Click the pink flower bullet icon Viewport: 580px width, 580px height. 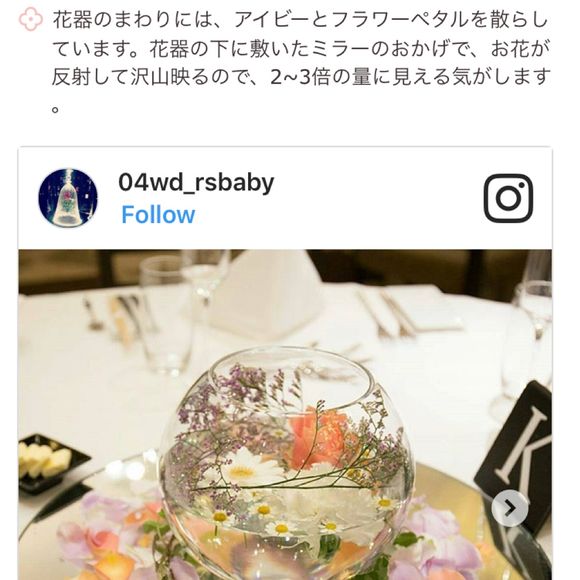pos(31,20)
